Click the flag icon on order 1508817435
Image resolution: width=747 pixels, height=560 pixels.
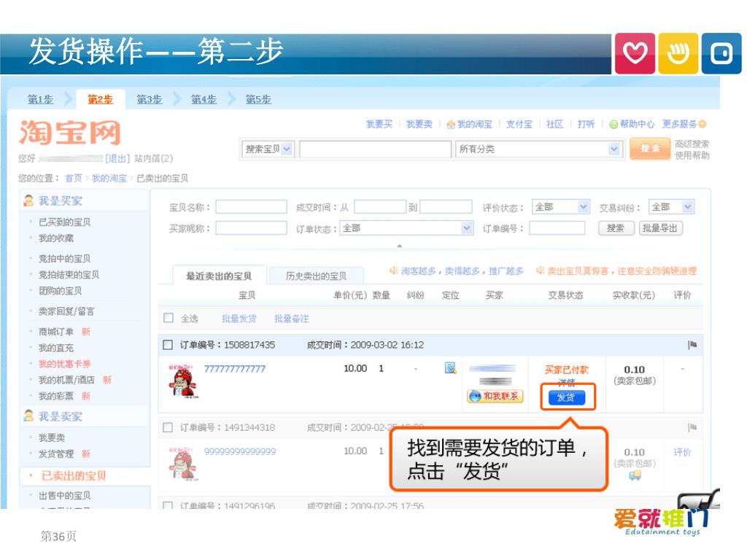point(692,345)
